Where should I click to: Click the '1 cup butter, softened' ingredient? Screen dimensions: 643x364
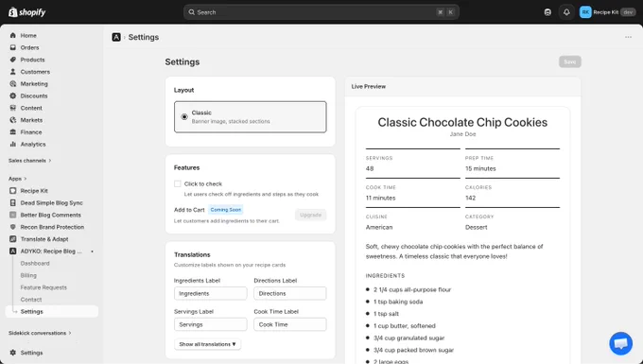(x=405, y=326)
